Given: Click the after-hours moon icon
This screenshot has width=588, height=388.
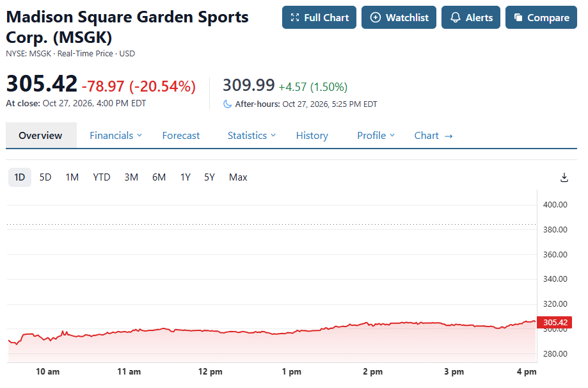Looking at the screenshot, I should [x=227, y=104].
